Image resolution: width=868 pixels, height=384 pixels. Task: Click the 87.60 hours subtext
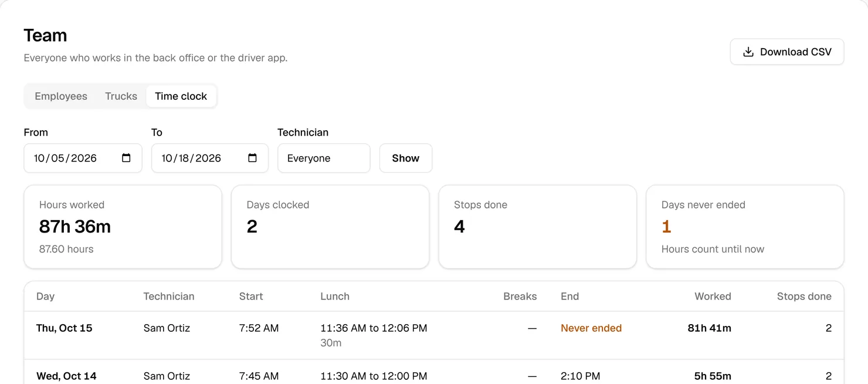coord(66,249)
